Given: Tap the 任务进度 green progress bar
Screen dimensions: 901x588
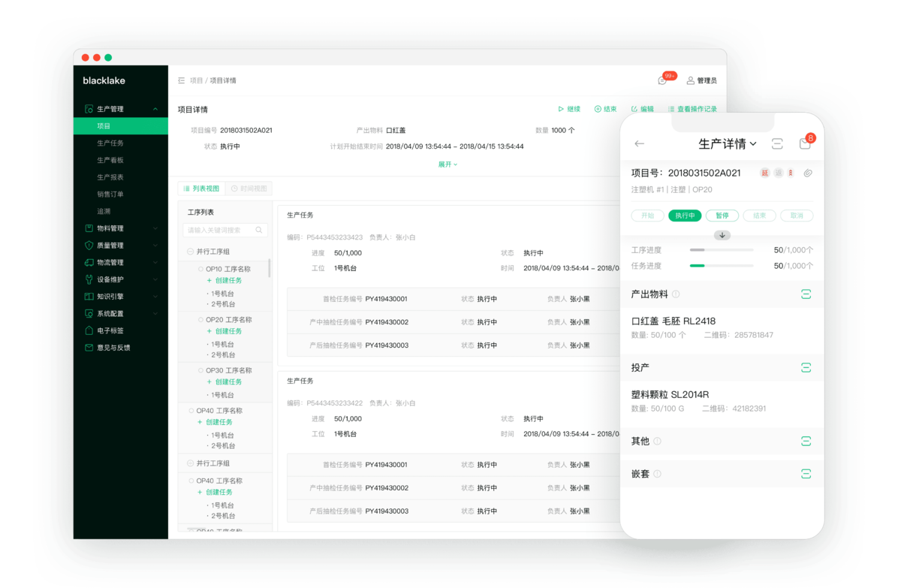Looking at the screenshot, I should click(x=722, y=265).
